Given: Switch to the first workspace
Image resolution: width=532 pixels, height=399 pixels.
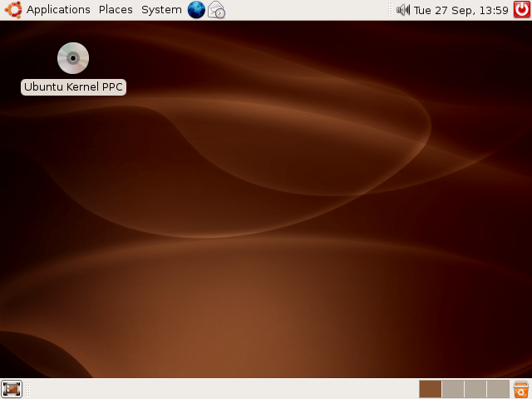Looking at the screenshot, I should [431, 389].
